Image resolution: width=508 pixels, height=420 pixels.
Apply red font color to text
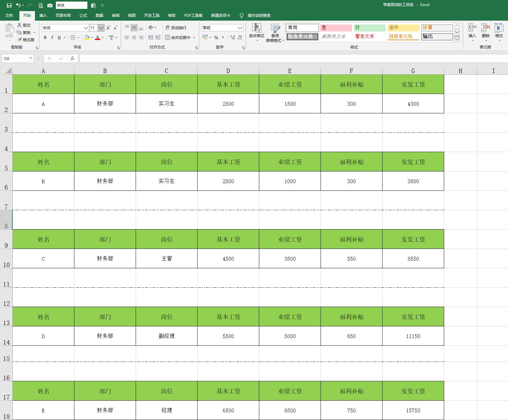click(98, 37)
